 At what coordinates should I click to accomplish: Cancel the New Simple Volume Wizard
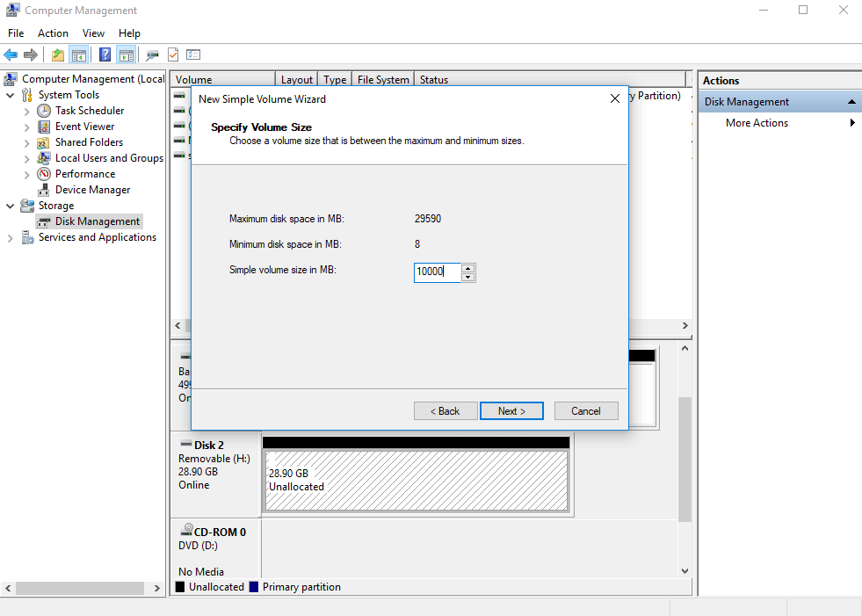586,411
